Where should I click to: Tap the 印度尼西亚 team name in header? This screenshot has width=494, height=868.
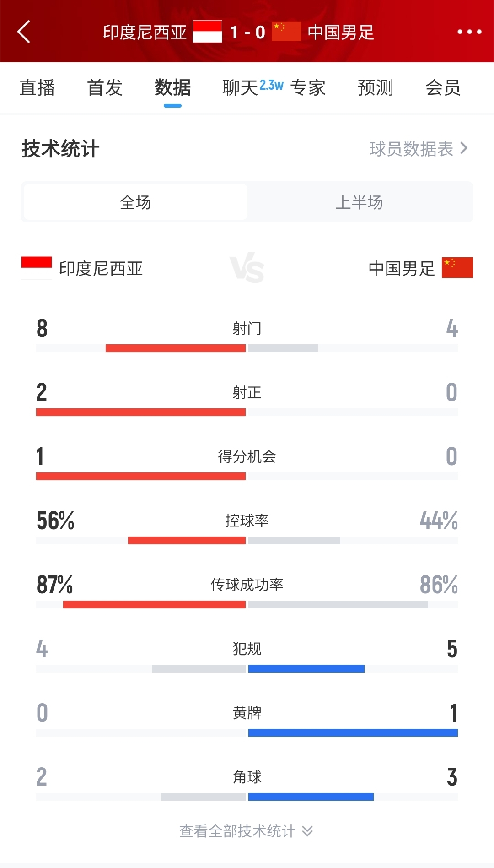(145, 32)
